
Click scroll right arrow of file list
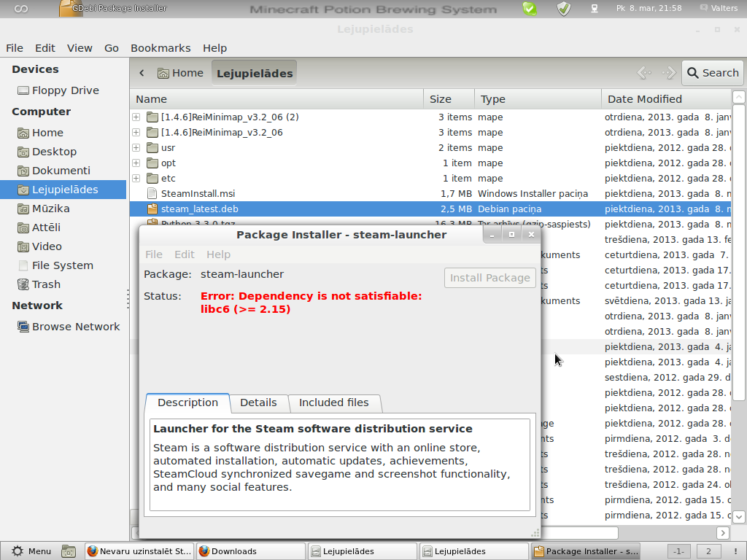[723, 533]
